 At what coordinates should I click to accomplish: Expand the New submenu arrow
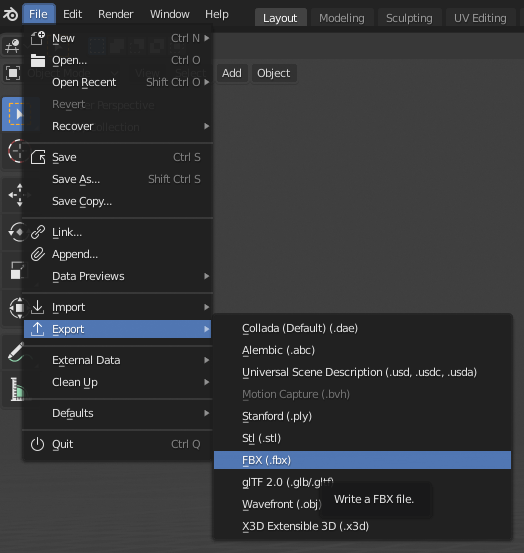coord(207,38)
